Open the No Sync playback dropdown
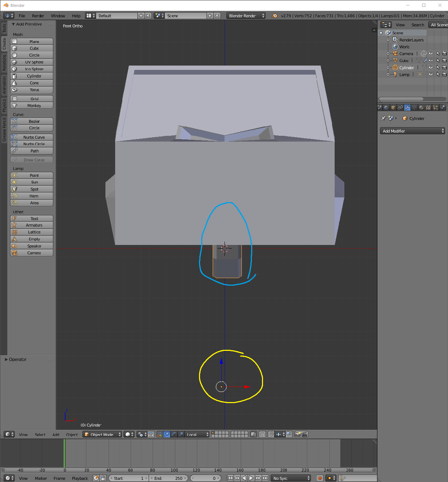448x482 pixels. 291,478
